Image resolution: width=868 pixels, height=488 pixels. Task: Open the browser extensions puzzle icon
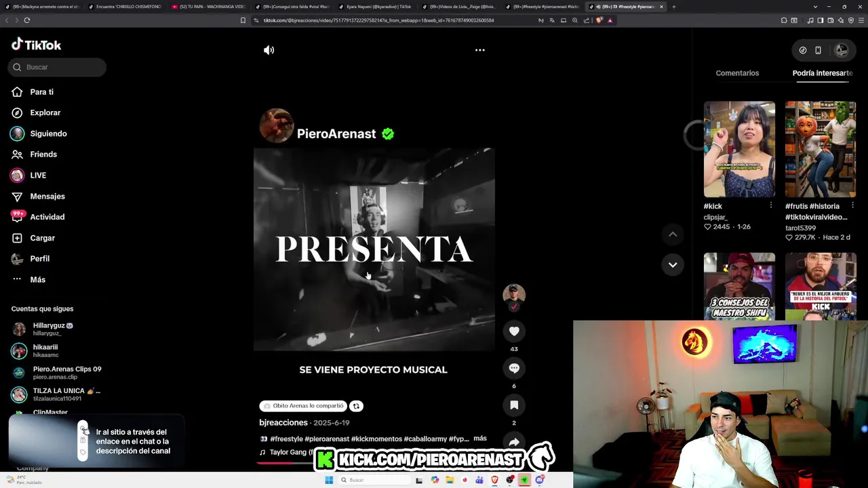click(784, 20)
